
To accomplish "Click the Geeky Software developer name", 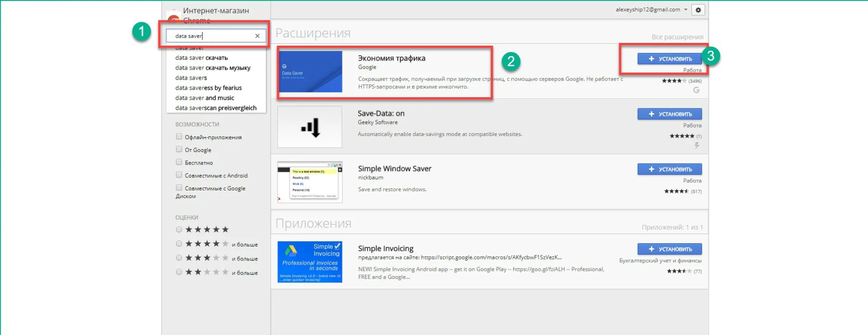I will [x=377, y=123].
